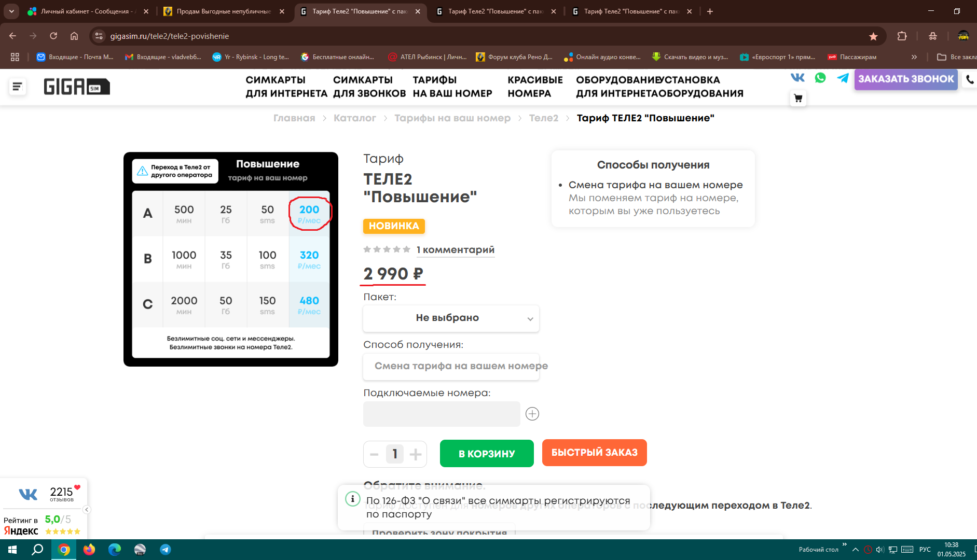Viewport: 977px width, 560px height.
Task: Show hidden system tray icons
Action: [x=856, y=550]
